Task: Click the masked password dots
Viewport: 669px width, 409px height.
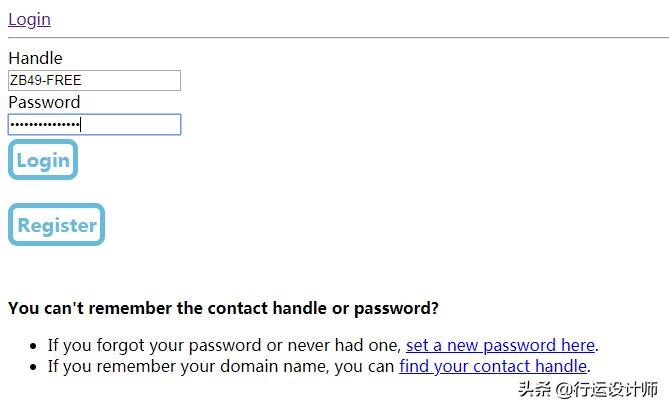Action: coord(45,125)
